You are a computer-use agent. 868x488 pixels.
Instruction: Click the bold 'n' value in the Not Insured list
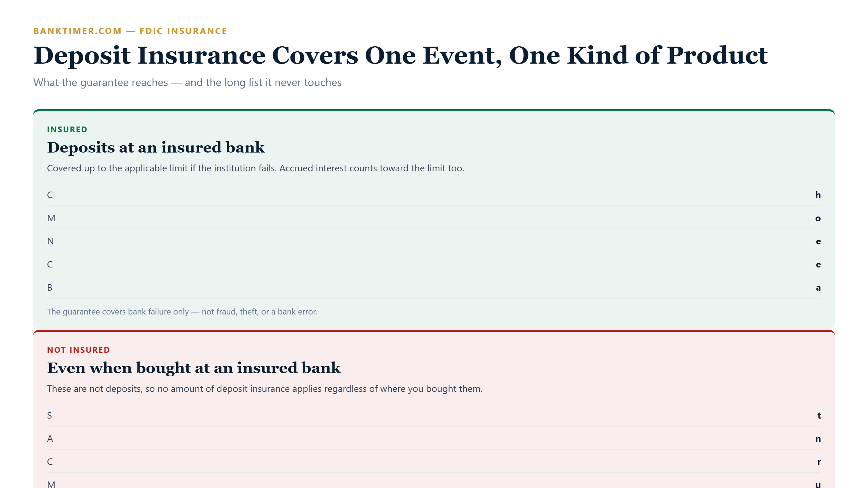[818, 439]
